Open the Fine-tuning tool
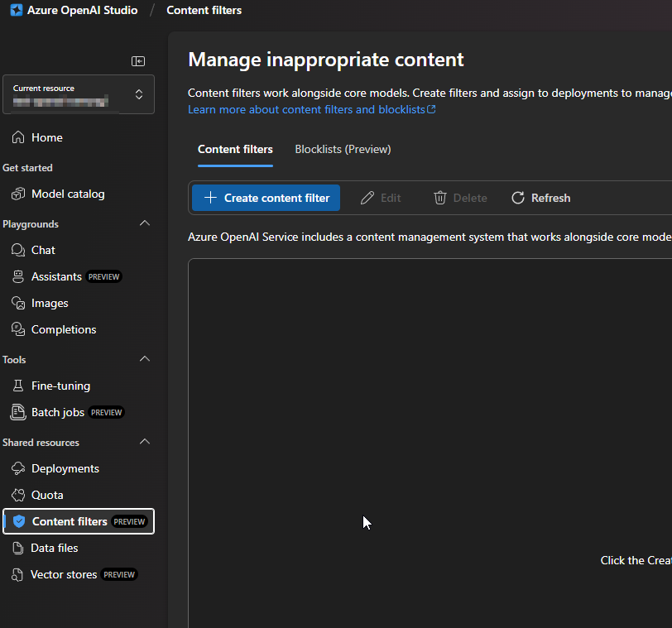 pos(58,385)
